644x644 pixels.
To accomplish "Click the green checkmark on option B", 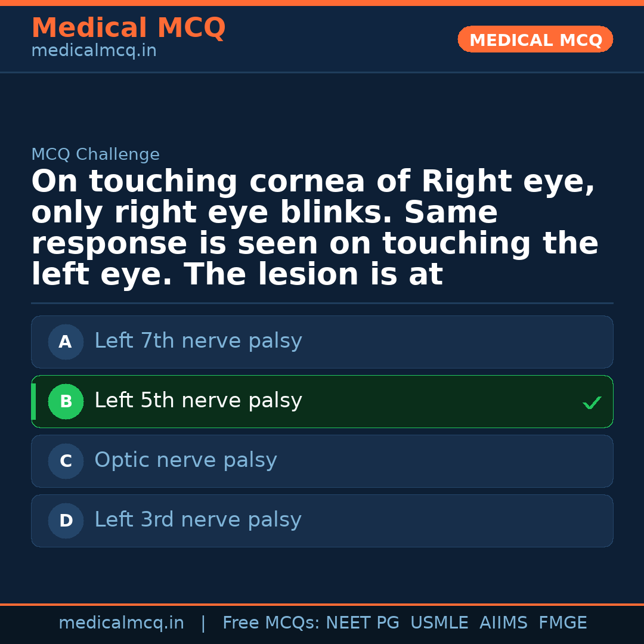I will 592,403.
